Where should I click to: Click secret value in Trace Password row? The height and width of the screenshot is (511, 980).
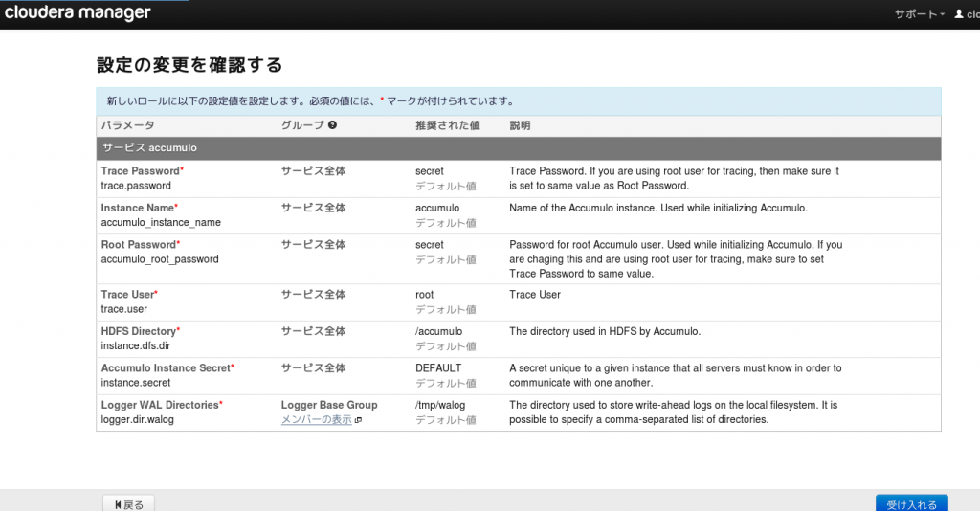click(430, 171)
